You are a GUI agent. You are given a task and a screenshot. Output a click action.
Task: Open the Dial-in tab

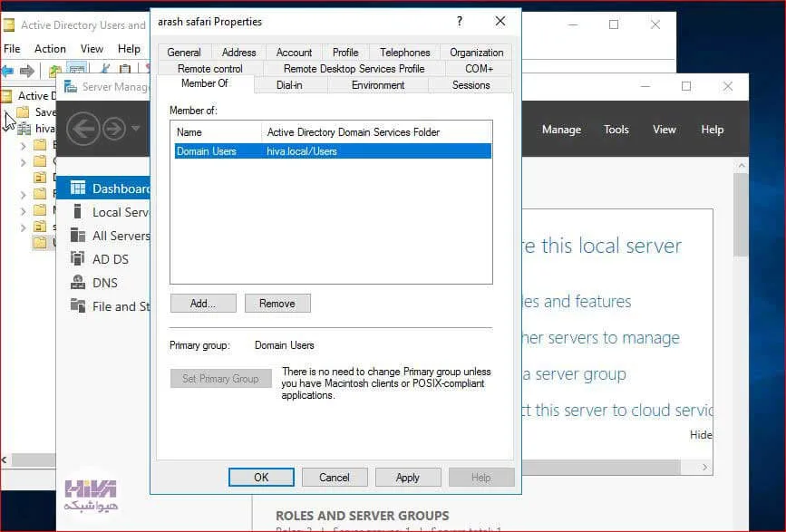289,85
